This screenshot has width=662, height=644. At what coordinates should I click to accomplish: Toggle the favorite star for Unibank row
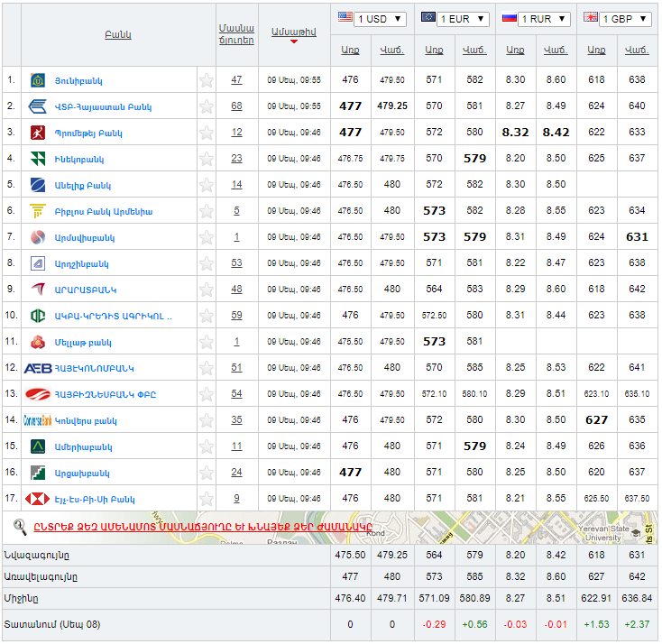tap(207, 80)
